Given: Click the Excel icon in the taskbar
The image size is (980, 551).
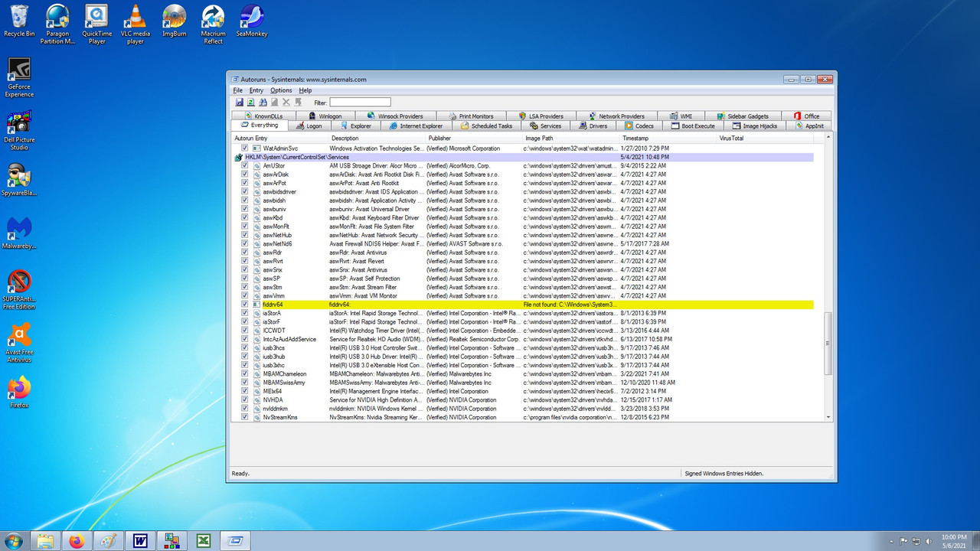Looking at the screenshot, I should tap(204, 541).
